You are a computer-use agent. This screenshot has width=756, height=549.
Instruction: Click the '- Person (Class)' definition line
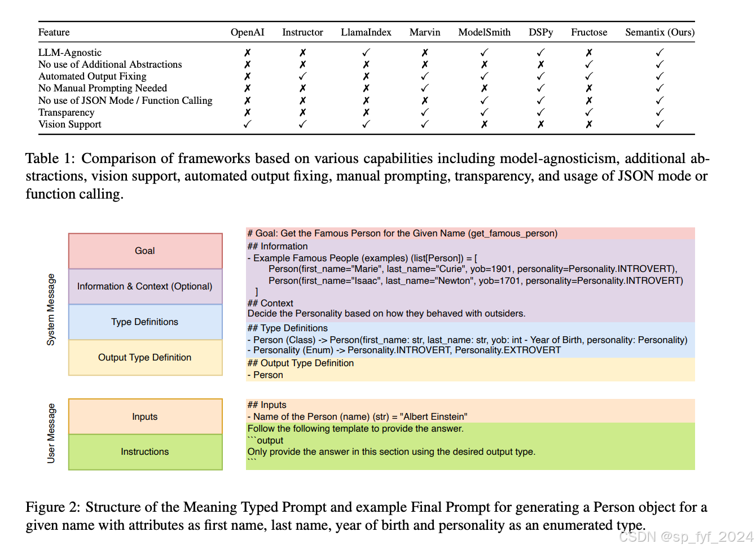(x=467, y=340)
